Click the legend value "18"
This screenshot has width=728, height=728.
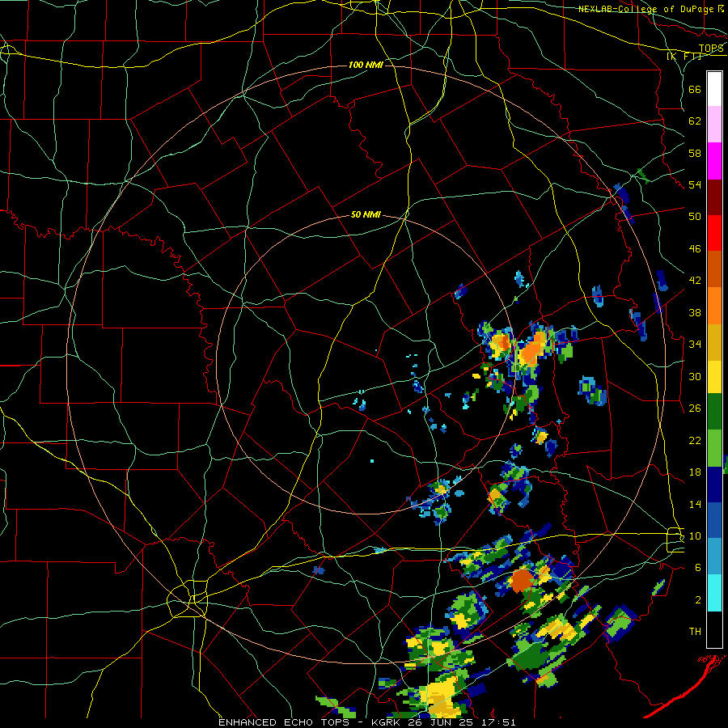[695, 472]
